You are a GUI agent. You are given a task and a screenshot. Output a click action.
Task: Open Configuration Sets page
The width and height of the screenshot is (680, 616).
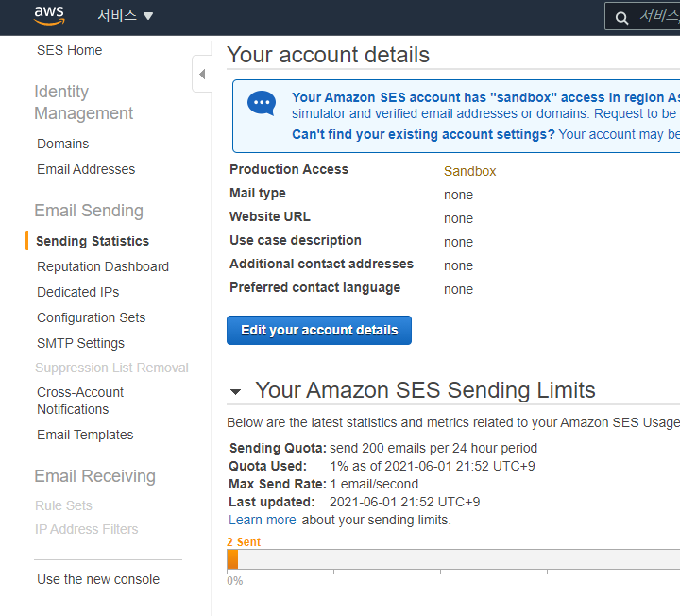tap(92, 317)
